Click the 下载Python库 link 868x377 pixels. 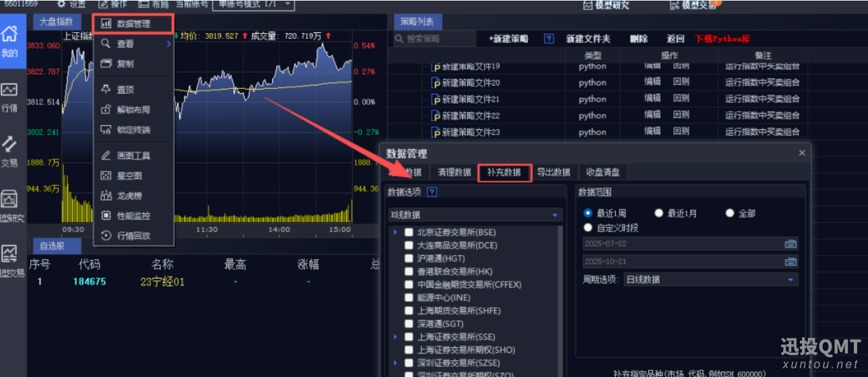point(722,39)
